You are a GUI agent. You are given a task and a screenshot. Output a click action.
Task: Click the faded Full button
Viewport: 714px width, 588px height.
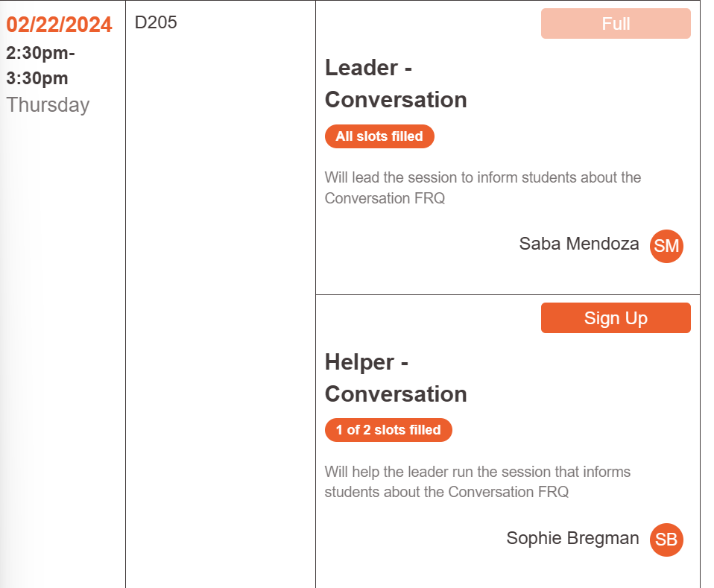(616, 24)
